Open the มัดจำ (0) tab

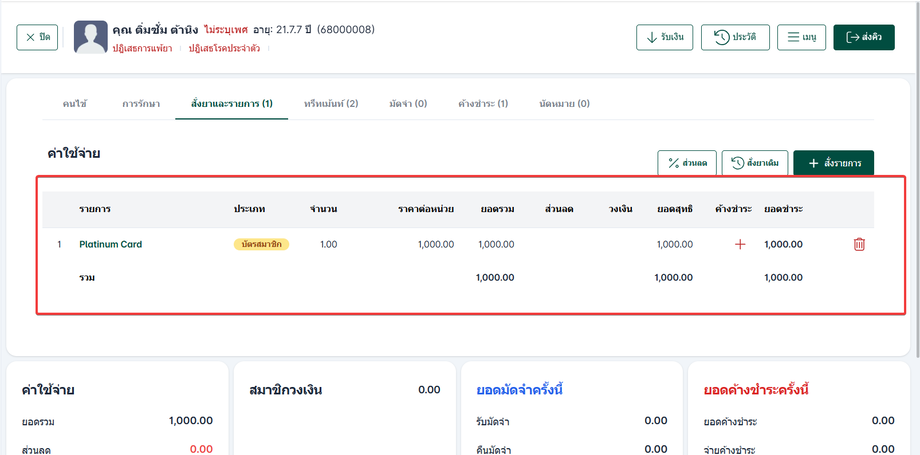click(408, 104)
